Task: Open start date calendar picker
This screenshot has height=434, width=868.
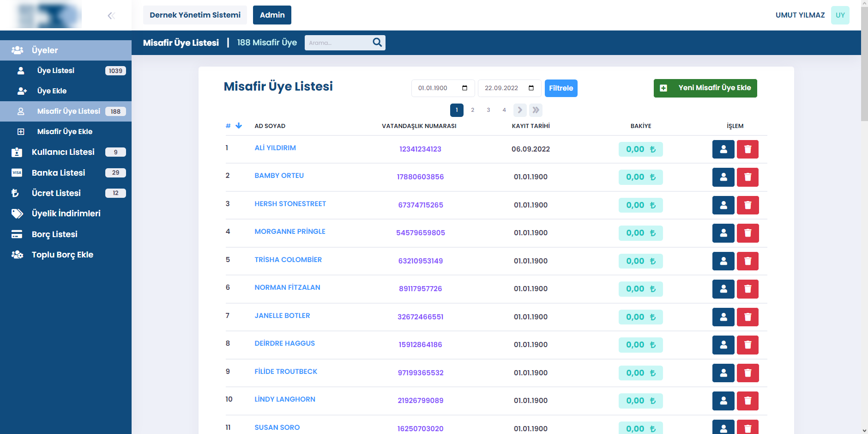Action: [464, 88]
